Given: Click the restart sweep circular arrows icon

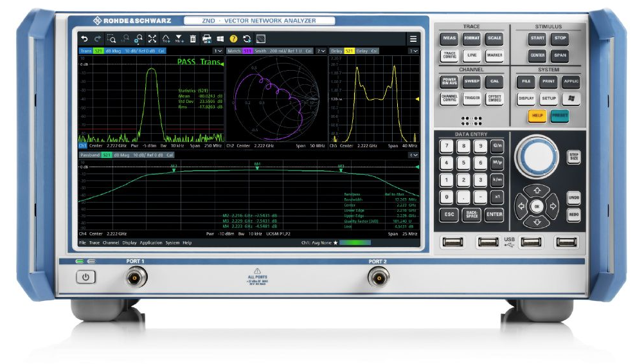Looking at the screenshot, I should (247, 39).
